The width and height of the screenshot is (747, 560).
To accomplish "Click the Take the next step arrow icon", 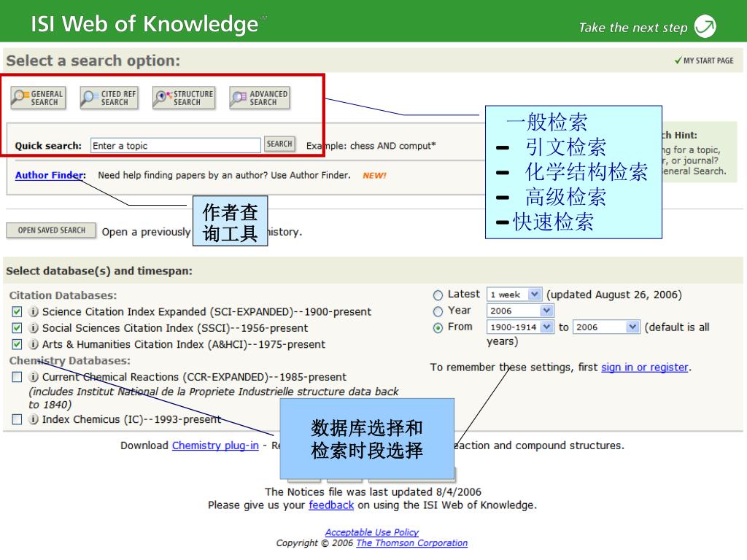I will pyautogui.click(x=705, y=26).
